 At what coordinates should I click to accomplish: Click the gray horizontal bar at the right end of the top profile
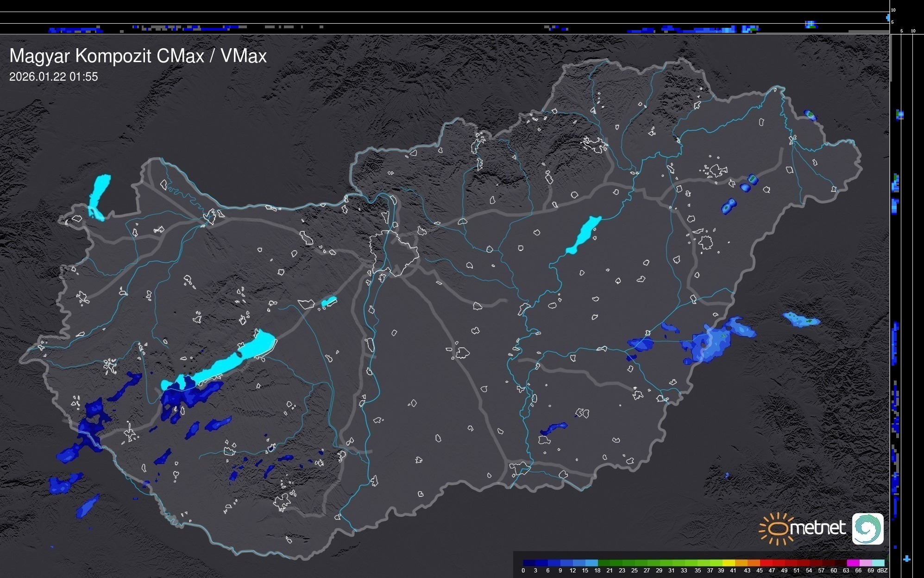coord(868,32)
